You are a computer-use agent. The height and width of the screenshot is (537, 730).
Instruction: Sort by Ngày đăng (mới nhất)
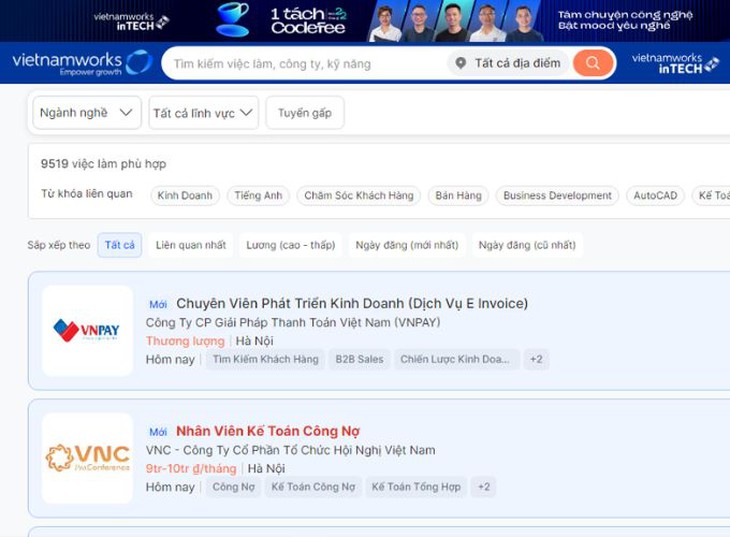pos(407,245)
